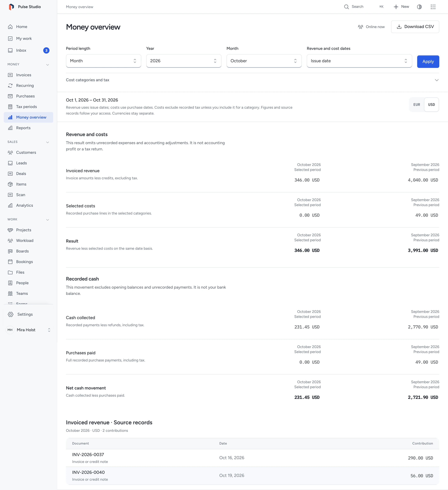Switch currency to EUR
The width and height of the screenshot is (448, 490).
point(417,104)
